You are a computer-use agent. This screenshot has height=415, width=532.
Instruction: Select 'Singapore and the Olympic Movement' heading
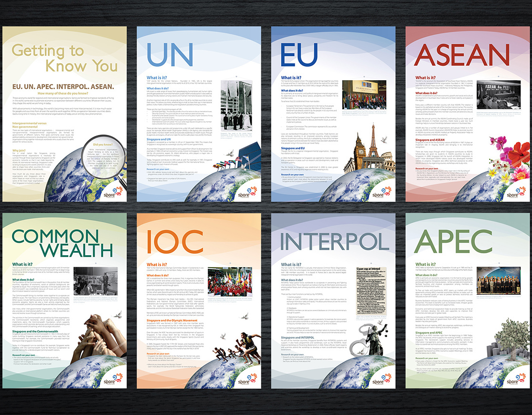tap(172, 320)
